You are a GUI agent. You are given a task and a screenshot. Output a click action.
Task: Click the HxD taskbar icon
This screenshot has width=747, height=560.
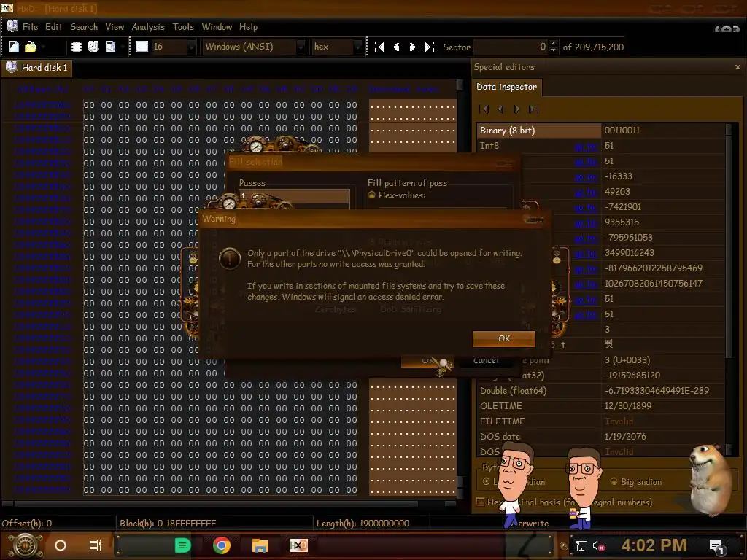[x=298, y=545]
